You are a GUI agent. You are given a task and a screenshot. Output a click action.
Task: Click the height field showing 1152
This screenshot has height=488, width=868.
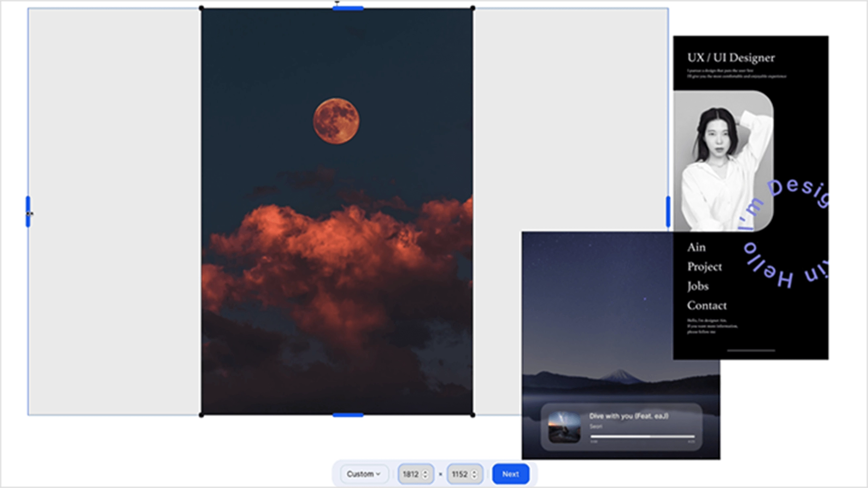(x=465, y=474)
